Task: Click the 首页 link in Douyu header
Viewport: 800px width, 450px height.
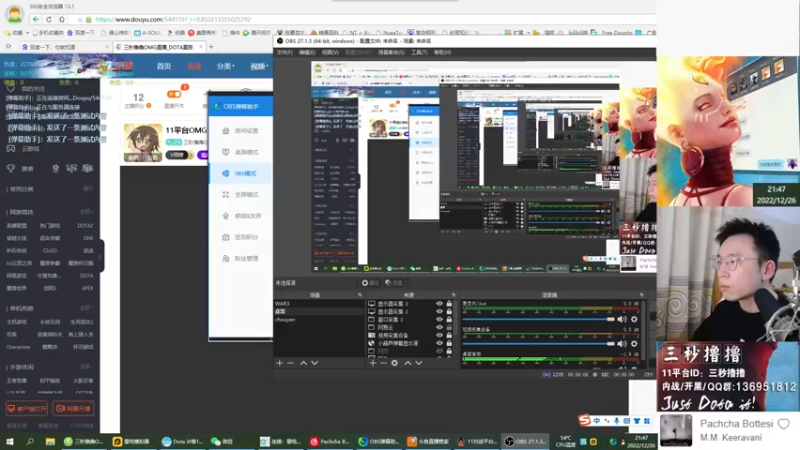Action: tap(164, 66)
